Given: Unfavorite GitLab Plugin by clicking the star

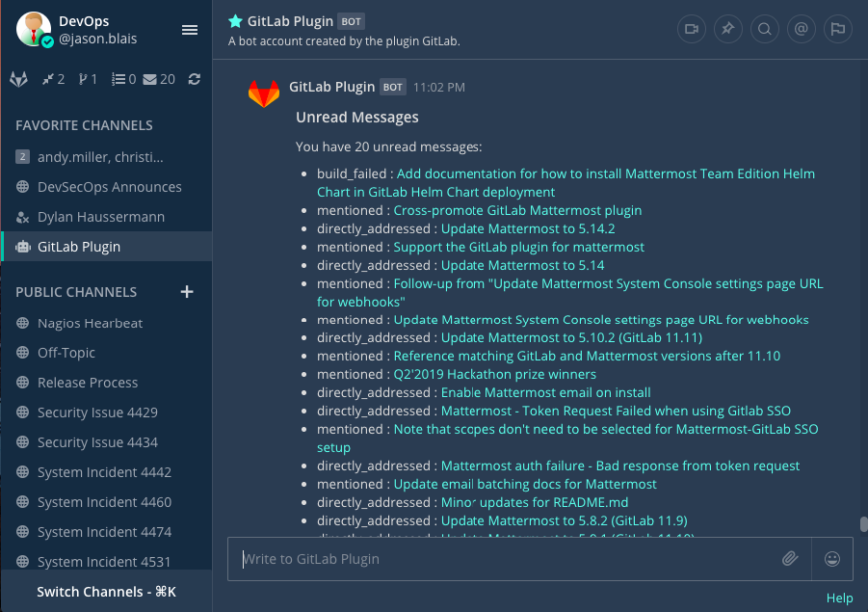Looking at the screenshot, I should (x=236, y=20).
